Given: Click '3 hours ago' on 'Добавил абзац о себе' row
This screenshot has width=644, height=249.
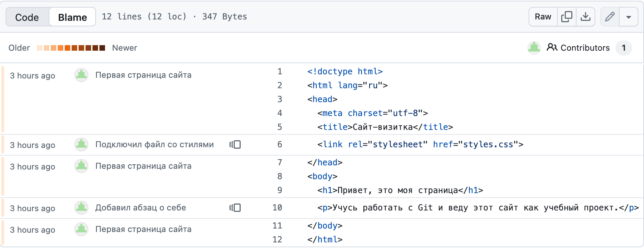Looking at the screenshot, I should point(32,208).
